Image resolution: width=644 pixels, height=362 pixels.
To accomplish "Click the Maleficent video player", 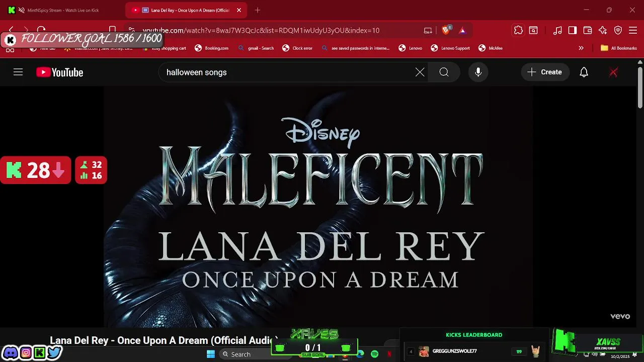I will coord(318,206).
